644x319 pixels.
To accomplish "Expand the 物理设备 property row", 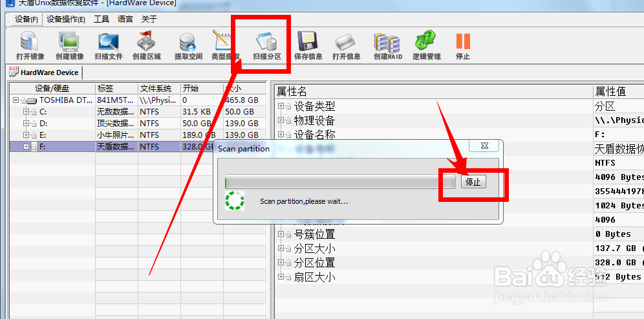I will point(281,120).
